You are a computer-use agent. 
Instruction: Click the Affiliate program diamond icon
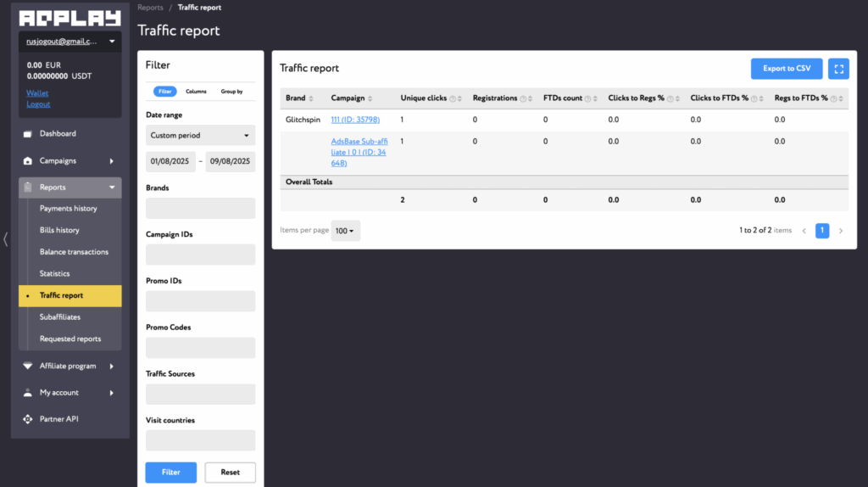click(x=28, y=367)
